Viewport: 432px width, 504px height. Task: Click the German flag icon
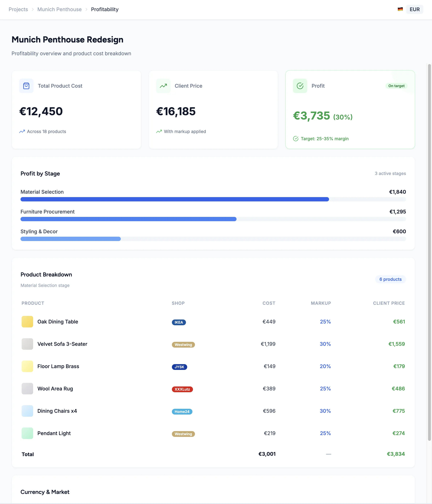400,9
